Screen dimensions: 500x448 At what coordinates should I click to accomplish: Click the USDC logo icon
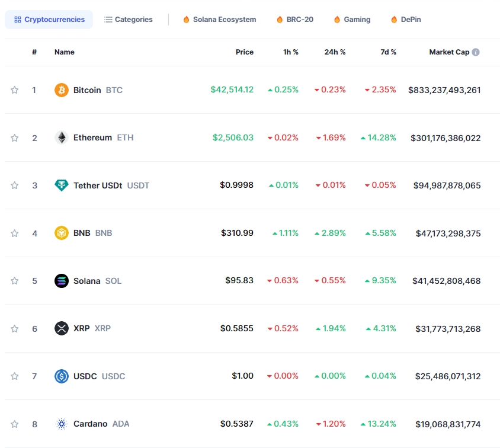coord(62,376)
